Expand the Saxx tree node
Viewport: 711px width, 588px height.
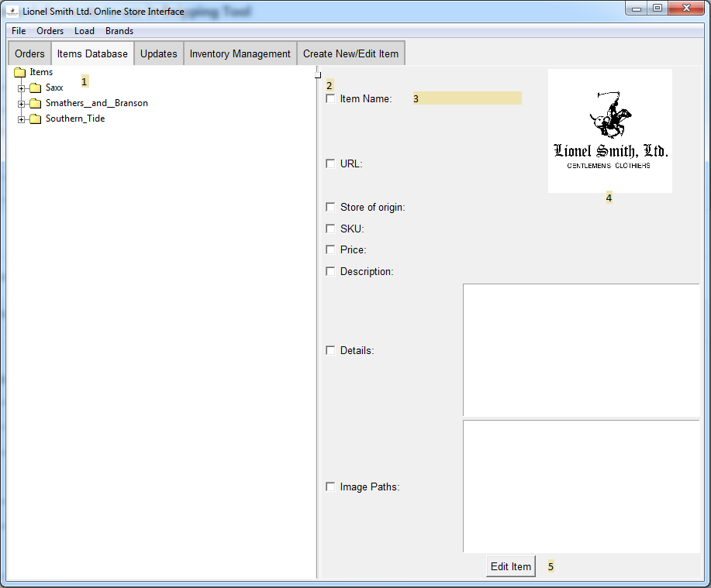[x=21, y=88]
